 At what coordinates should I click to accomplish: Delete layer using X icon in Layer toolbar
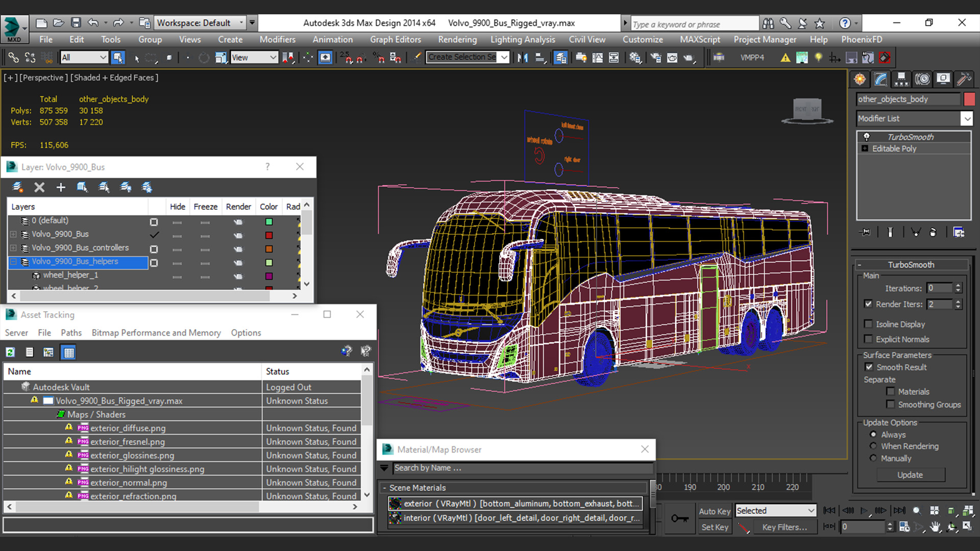39,187
